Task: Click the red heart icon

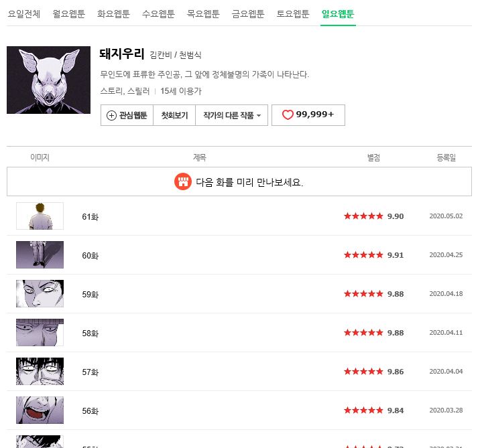Action: [288, 115]
